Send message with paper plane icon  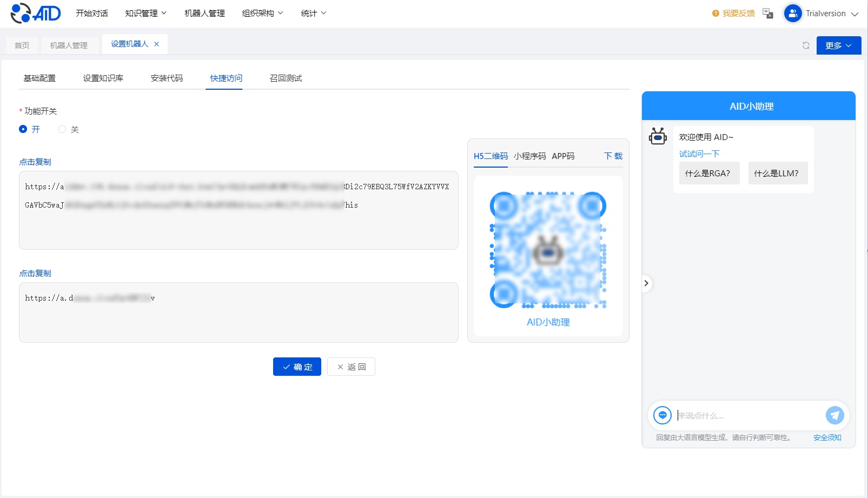click(x=835, y=415)
